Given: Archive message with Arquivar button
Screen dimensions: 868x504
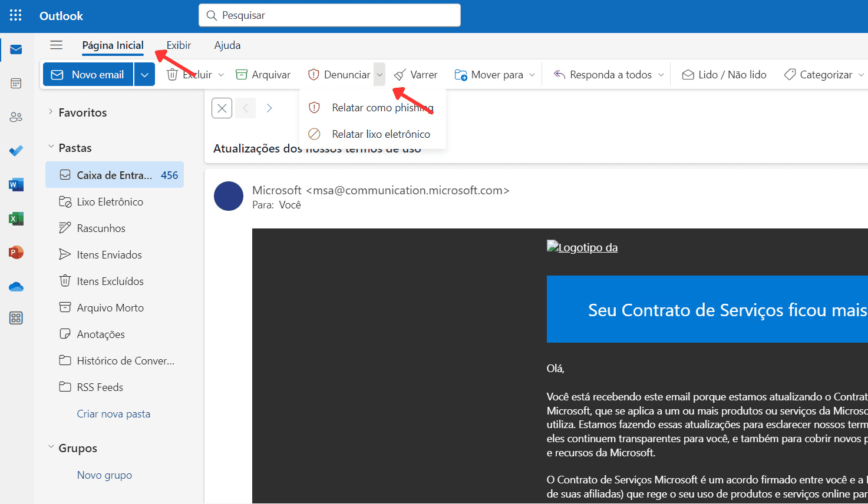Looking at the screenshot, I should click(263, 75).
